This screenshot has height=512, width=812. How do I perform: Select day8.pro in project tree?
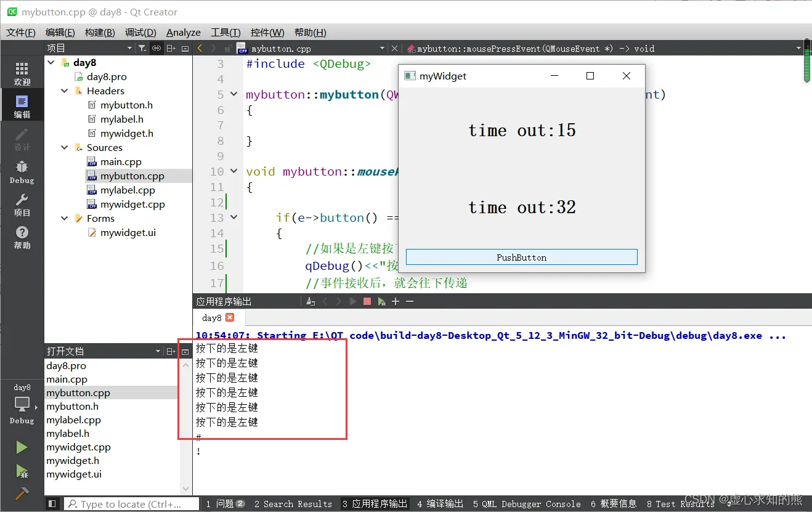pyautogui.click(x=107, y=76)
